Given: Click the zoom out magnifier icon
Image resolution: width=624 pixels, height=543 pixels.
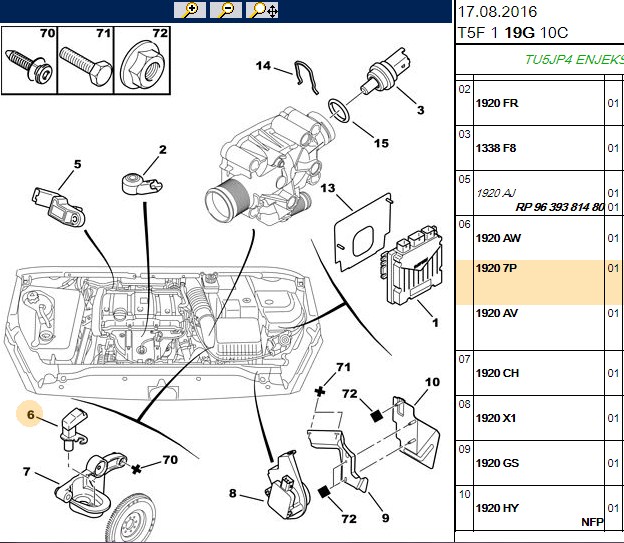Looking at the screenshot, I should [x=226, y=10].
